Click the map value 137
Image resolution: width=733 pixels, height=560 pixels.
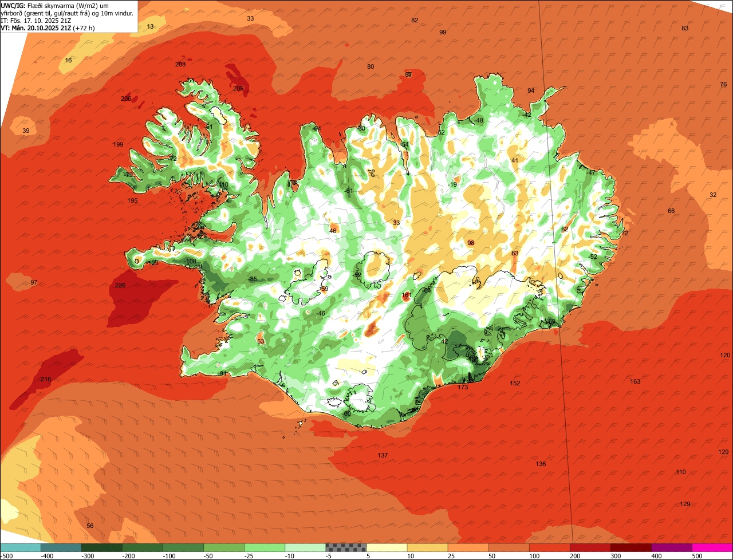(383, 455)
